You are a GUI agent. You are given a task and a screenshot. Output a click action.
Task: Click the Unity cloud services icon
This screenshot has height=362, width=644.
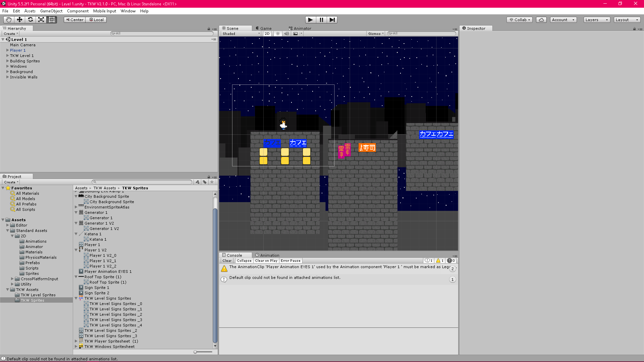click(541, 20)
